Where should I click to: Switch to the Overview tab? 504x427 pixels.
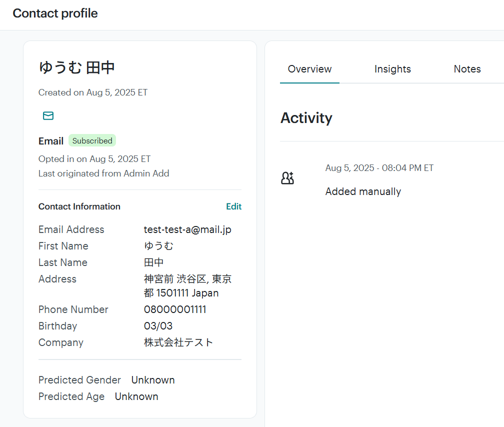pos(309,69)
